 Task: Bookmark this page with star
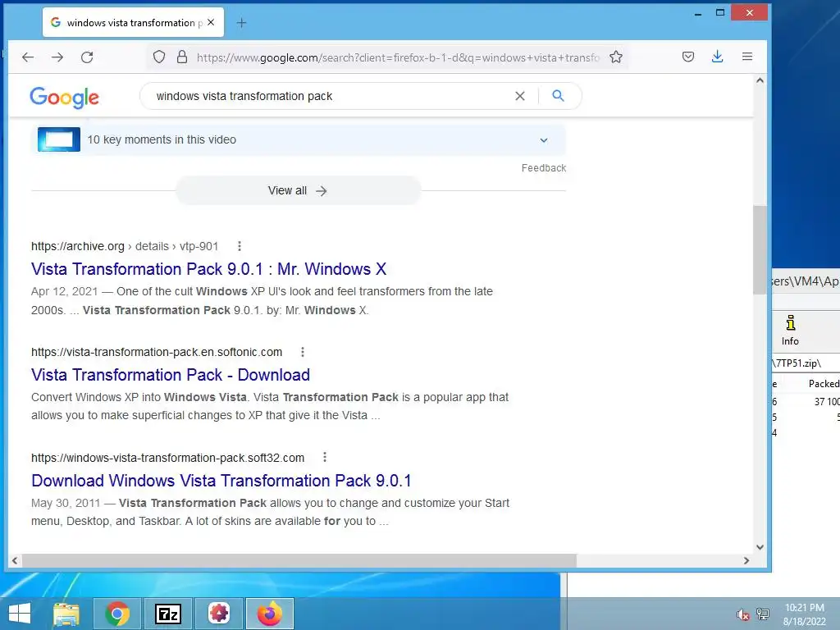click(x=616, y=57)
